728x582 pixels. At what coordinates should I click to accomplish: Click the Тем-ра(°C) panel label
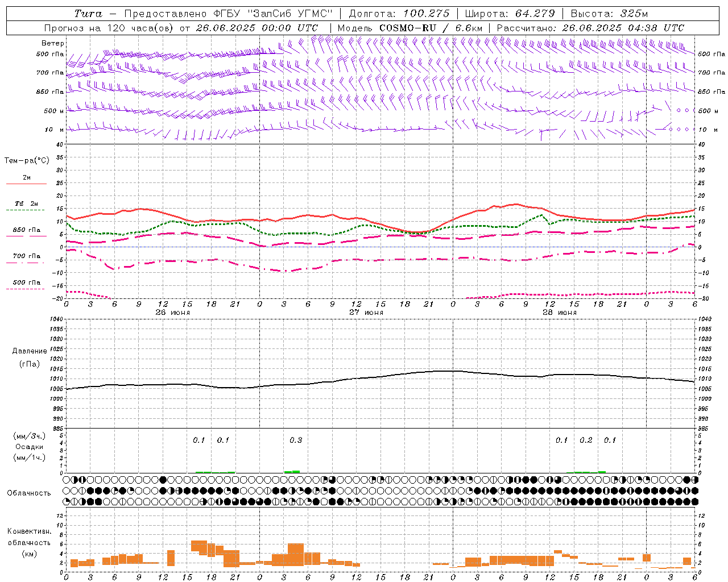point(27,161)
